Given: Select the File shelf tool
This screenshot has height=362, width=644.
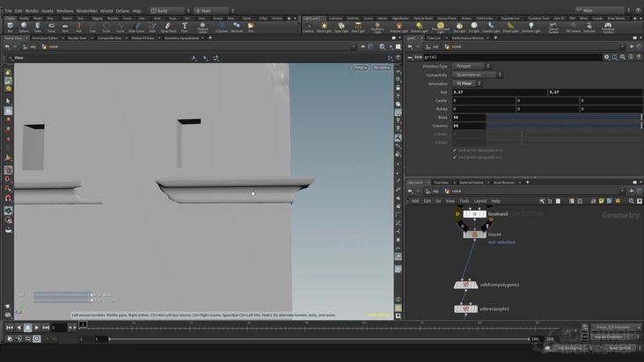Looking at the screenshot, I should 251,27.
